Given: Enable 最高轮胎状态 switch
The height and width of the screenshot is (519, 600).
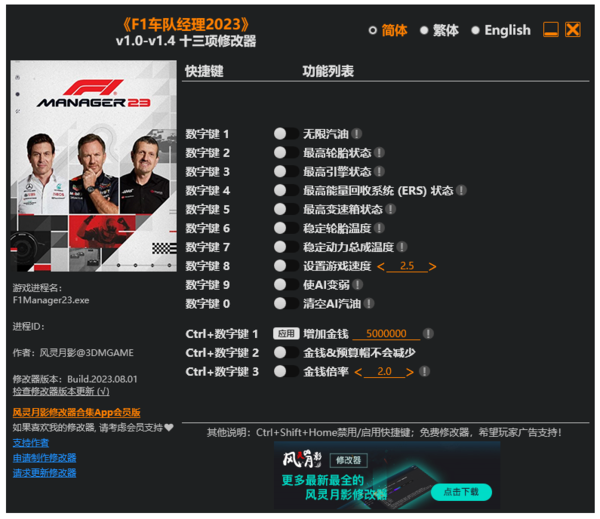Looking at the screenshot, I should pyautogui.click(x=286, y=152).
